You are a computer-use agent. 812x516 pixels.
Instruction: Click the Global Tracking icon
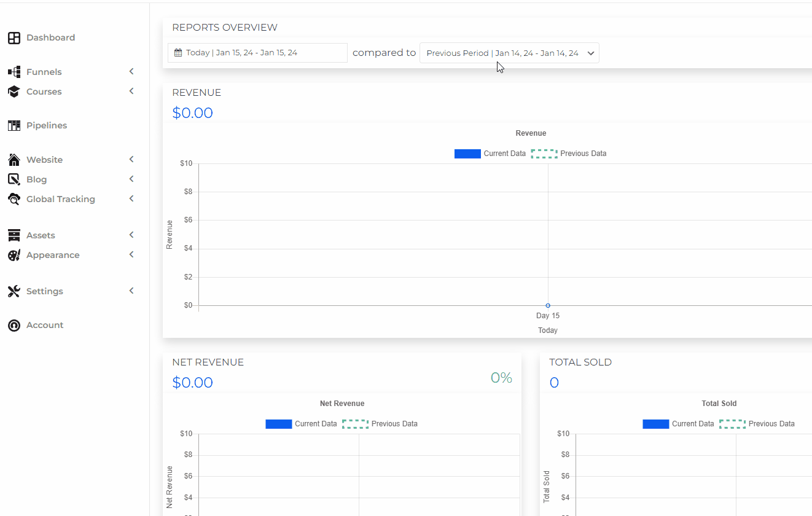coord(14,199)
